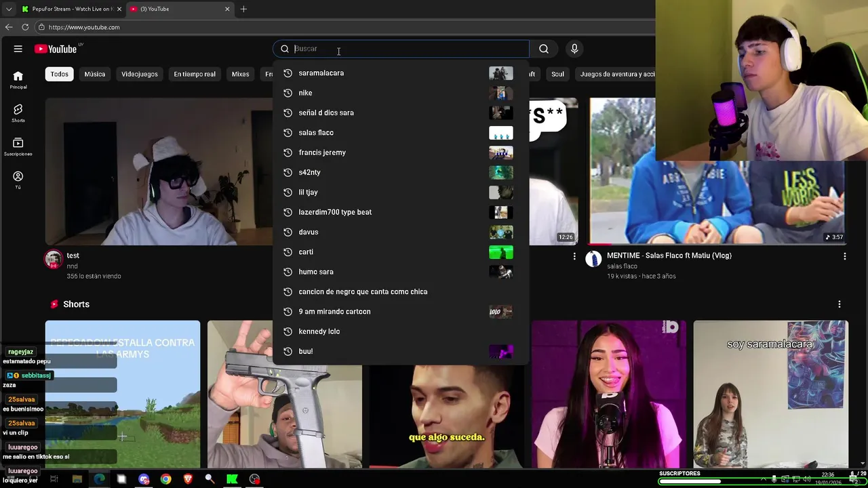Viewport: 868px width, 488px height.
Task: Open the YouTube hamburger guide menu
Action: pyautogui.click(x=18, y=49)
